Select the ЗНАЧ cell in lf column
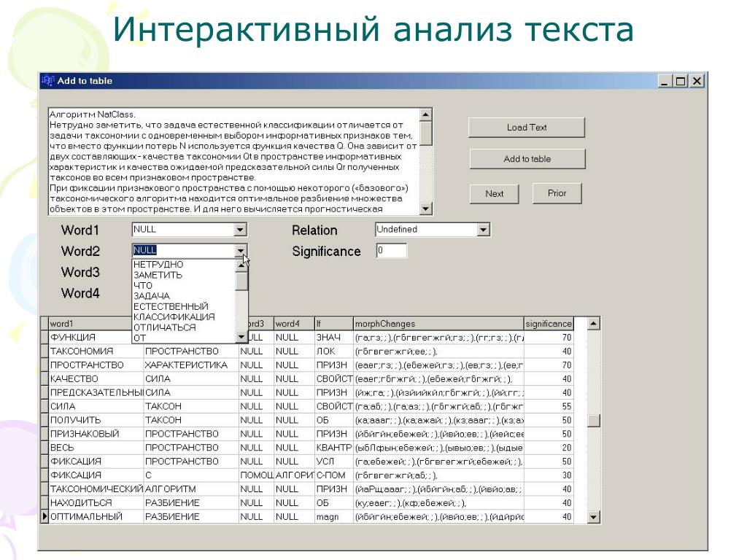 (x=334, y=337)
